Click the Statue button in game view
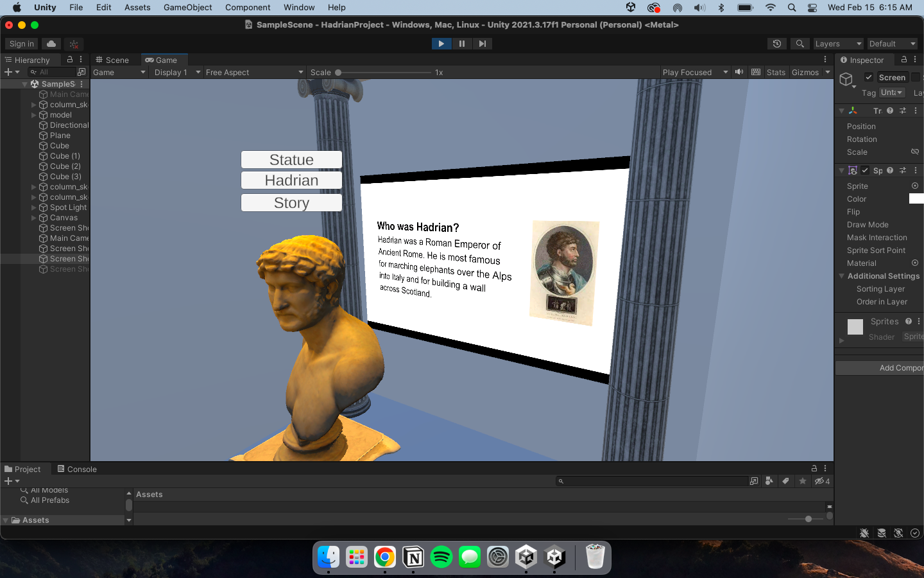 (x=291, y=159)
